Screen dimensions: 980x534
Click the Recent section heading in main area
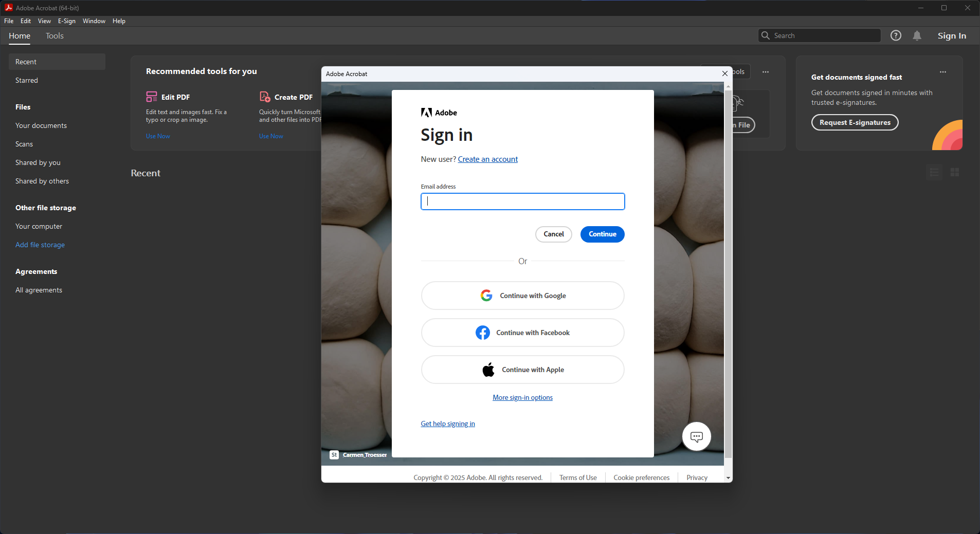coord(146,173)
